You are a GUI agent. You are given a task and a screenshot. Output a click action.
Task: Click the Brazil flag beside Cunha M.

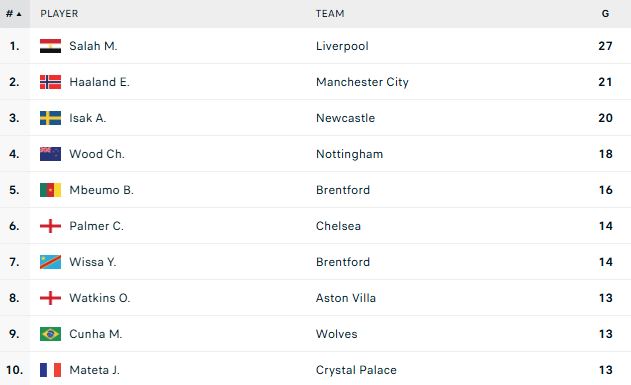click(x=50, y=334)
